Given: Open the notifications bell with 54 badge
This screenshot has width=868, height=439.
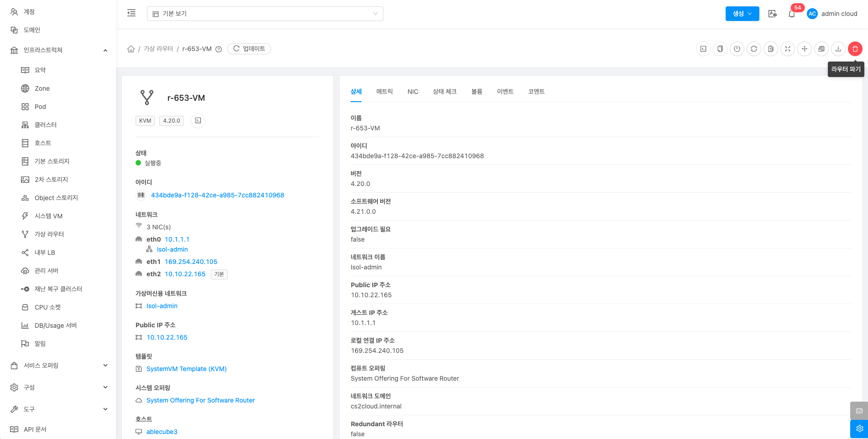Looking at the screenshot, I should point(792,14).
